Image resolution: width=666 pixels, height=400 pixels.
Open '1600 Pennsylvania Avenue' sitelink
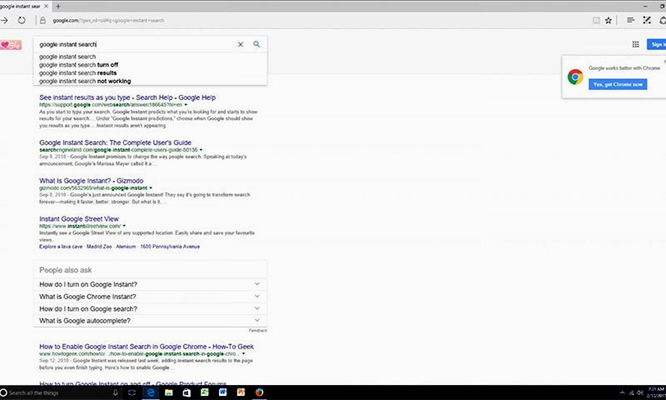(170, 246)
